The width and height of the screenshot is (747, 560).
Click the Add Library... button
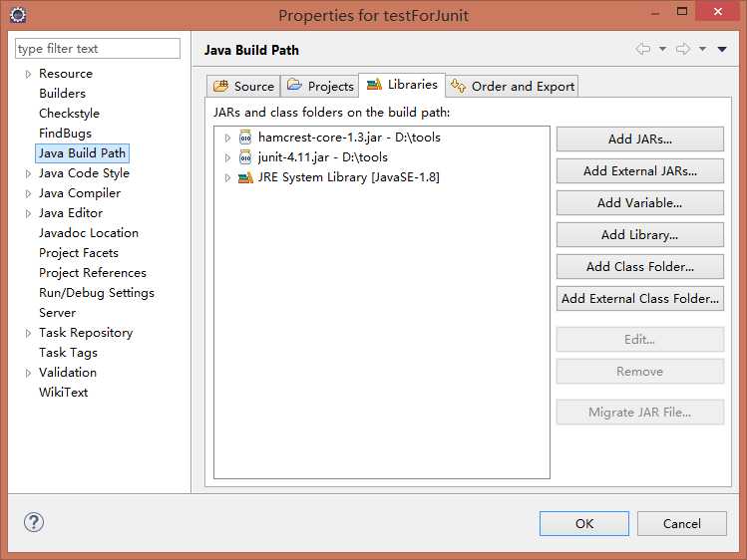click(x=640, y=234)
